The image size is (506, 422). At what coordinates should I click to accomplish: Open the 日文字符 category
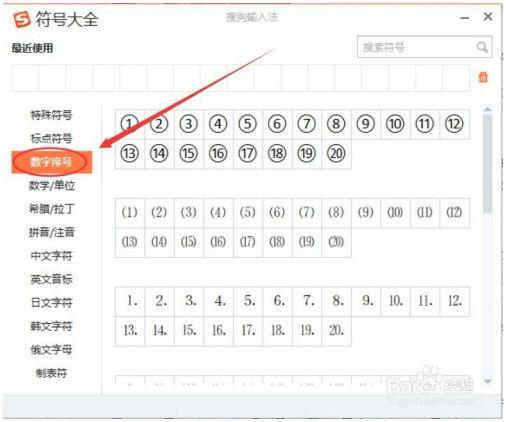coord(51,303)
